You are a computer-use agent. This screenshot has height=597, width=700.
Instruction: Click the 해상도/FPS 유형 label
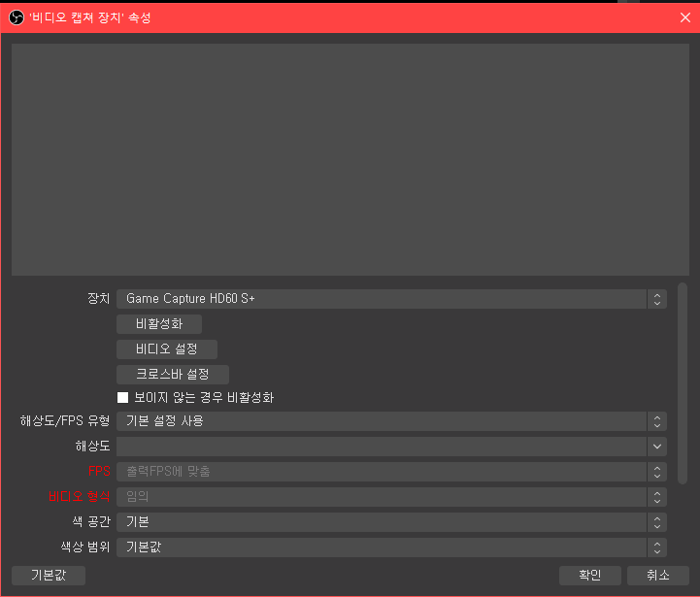point(65,420)
